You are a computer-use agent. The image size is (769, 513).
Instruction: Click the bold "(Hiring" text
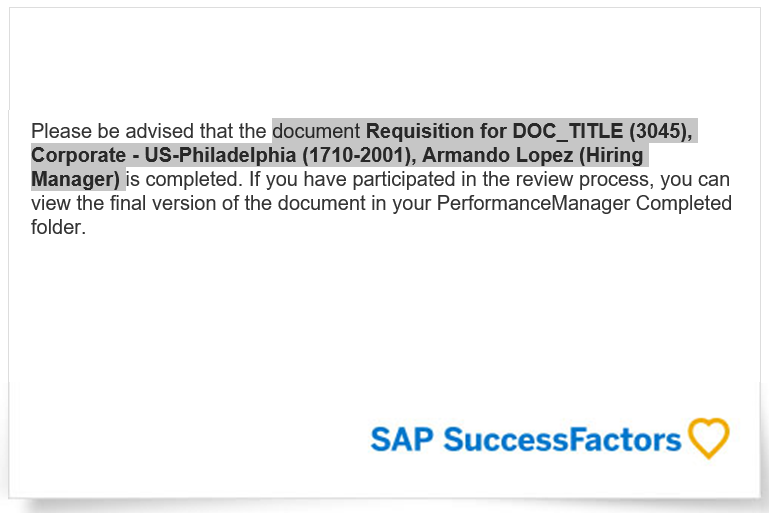click(x=611, y=155)
